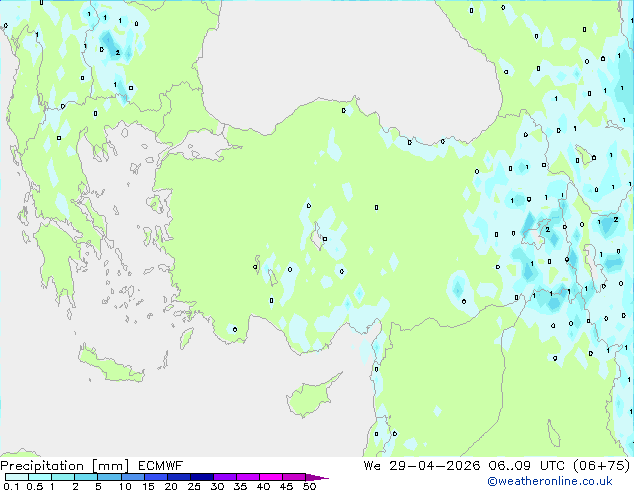Click the '40' legend scale label
The image size is (634, 490).
pyautogui.click(x=263, y=486)
